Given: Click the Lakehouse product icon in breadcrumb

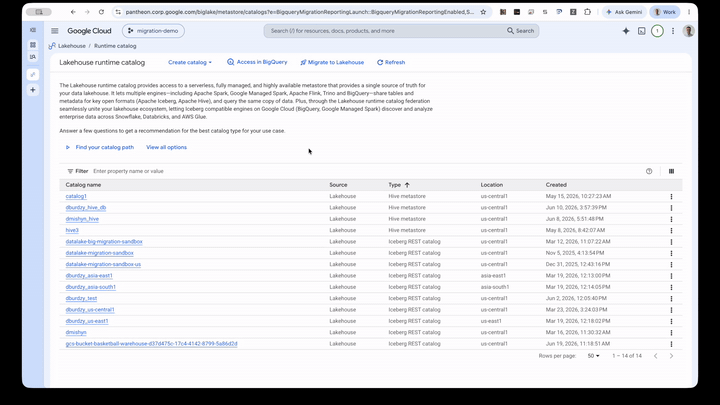Looking at the screenshot, I should click(52, 46).
